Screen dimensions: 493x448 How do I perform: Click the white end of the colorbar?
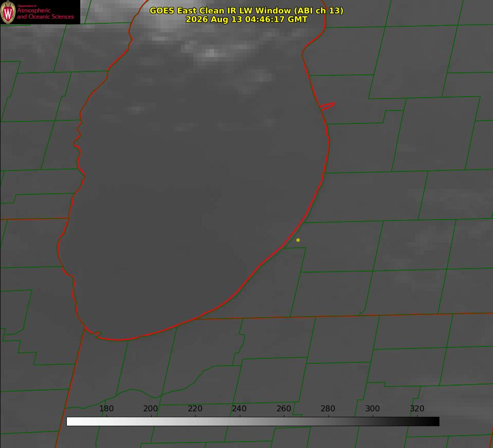[x=71, y=422]
